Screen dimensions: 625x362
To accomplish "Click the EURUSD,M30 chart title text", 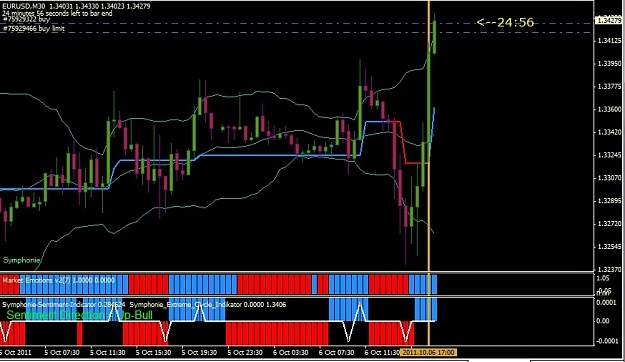I will pos(24,6).
